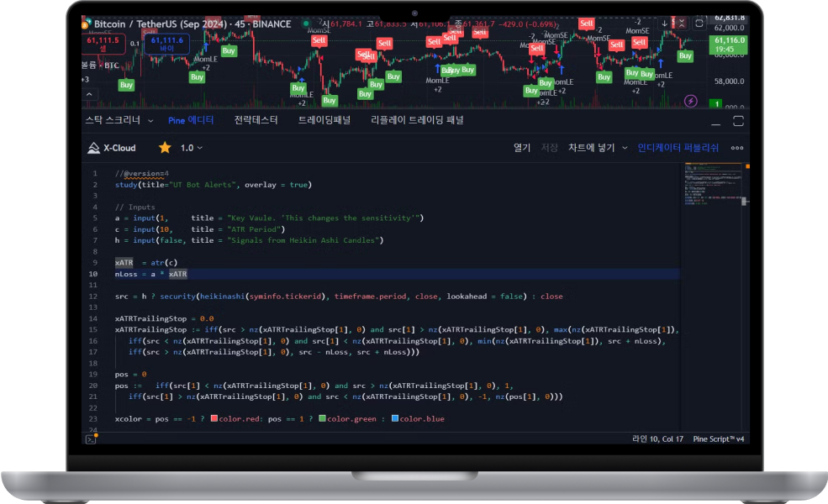Click xcolor variable on line 23

click(x=129, y=418)
